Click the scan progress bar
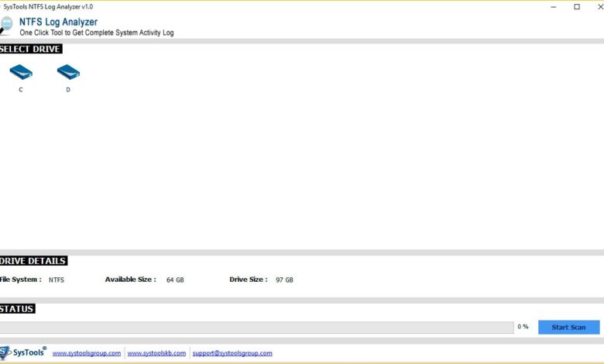Screen dimensions: 604x364 click(x=256, y=328)
